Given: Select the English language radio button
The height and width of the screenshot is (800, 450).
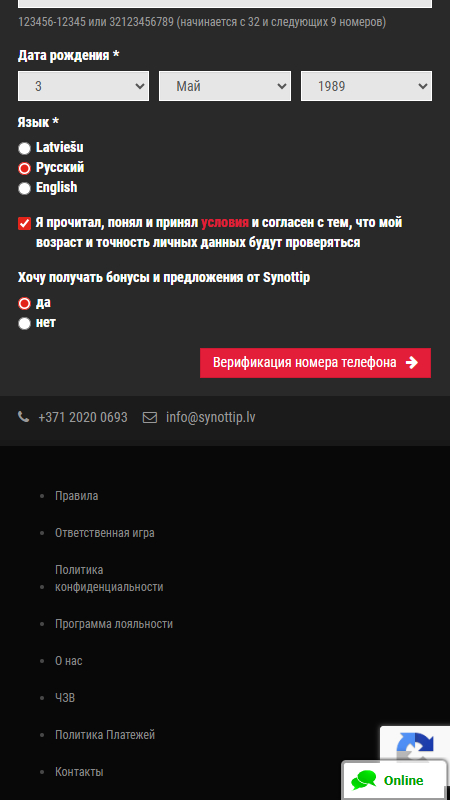Looking at the screenshot, I should pos(24,188).
